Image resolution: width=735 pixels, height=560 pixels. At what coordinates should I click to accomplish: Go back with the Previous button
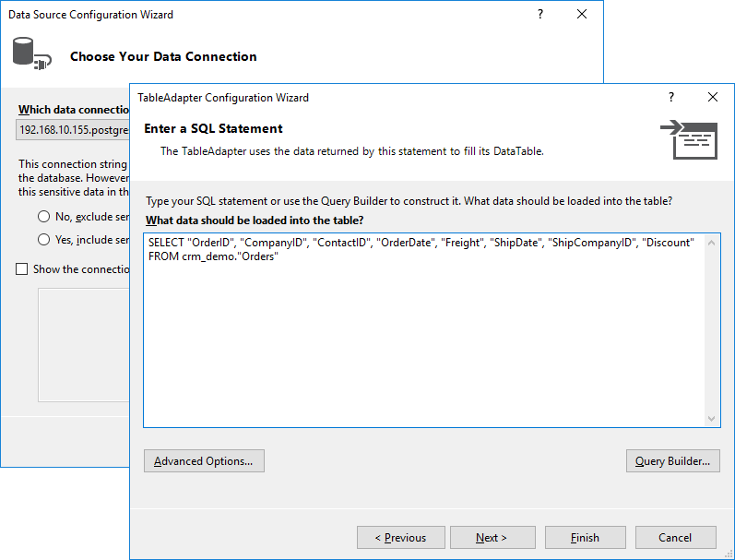coord(400,537)
